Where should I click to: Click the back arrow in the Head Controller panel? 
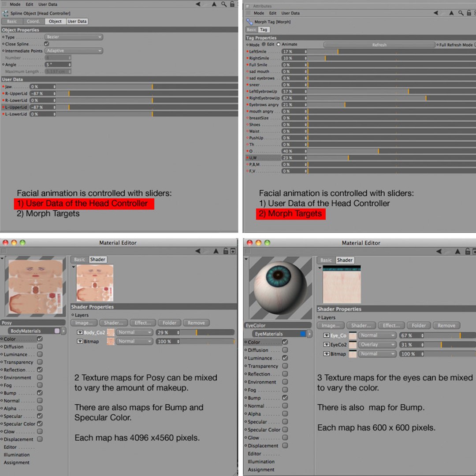click(198, 4)
